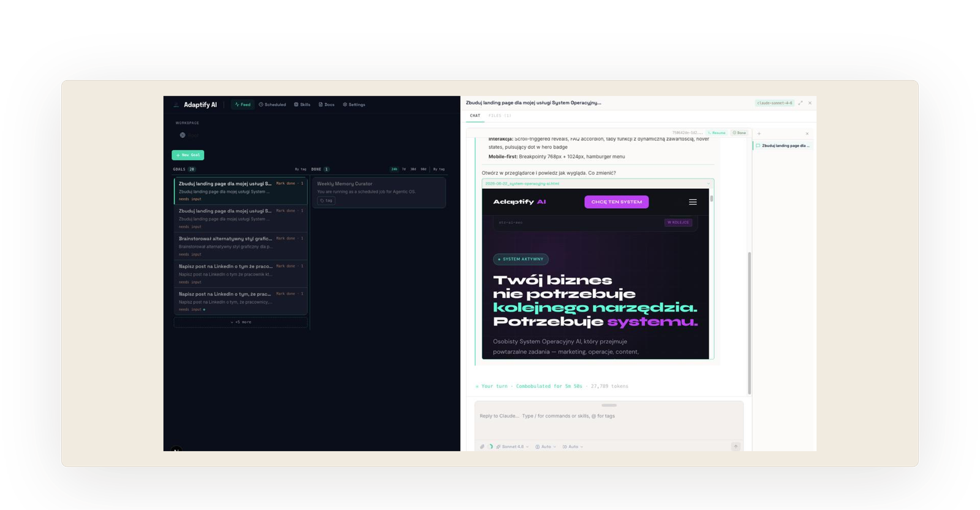Click the workspace globe icon
Image resolution: width=980 pixels, height=510 pixels.
pyautogui.click(x=183, y=135)
